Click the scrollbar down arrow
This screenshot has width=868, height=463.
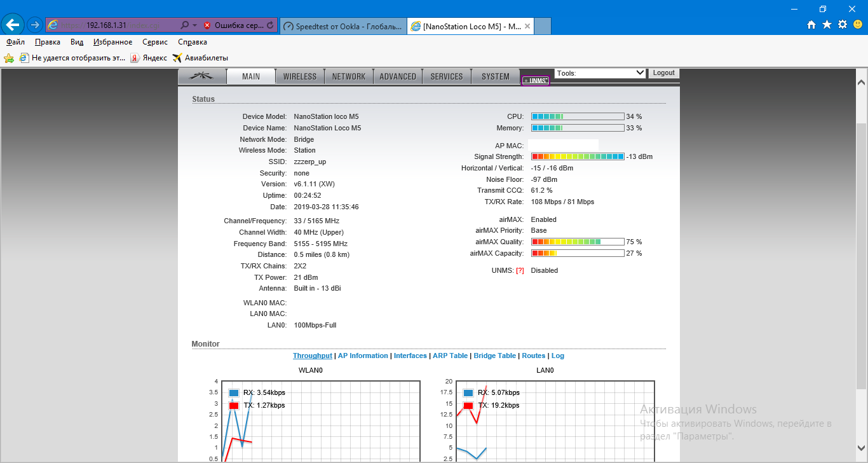click(862, 447)
